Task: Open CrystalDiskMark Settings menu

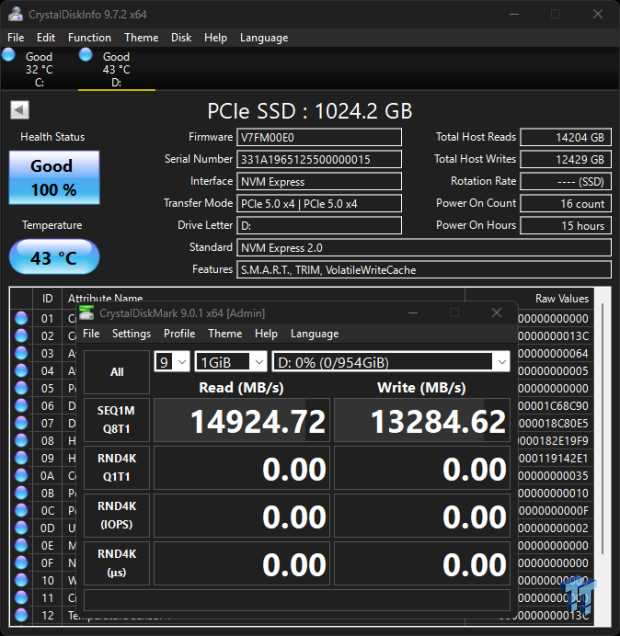Action: (x=131, y=333)
